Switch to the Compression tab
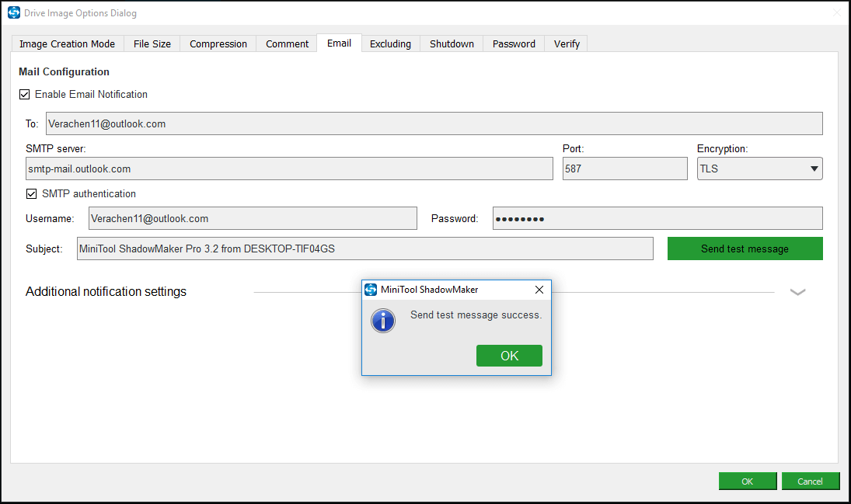 coord(218,44)
